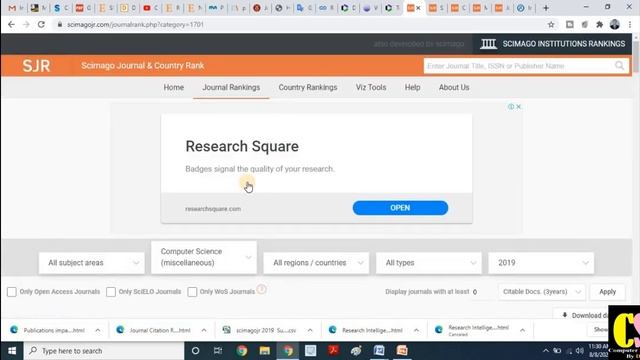Open the Chrome profile avatar
Screen dimensions: 640x360
615,24
